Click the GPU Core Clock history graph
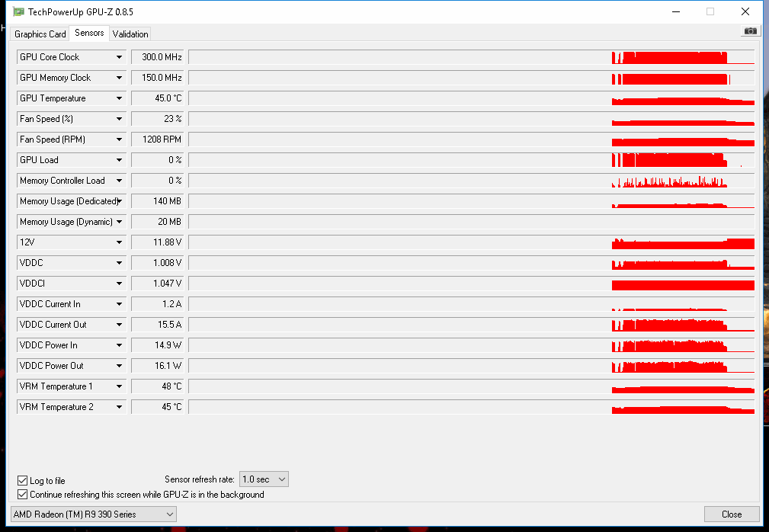This screenshot has height=532, width=769. (472, 57)
